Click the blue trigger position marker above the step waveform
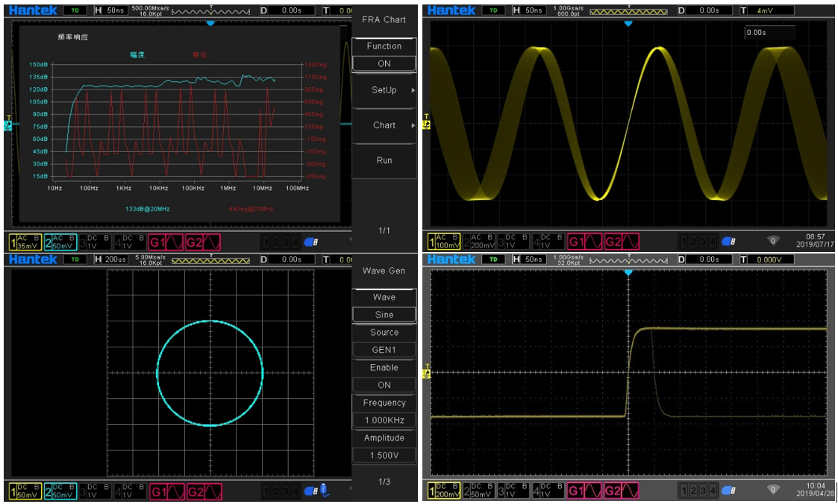Image resolution: width=838 pixels, height=504 pixels. [628, 273]
